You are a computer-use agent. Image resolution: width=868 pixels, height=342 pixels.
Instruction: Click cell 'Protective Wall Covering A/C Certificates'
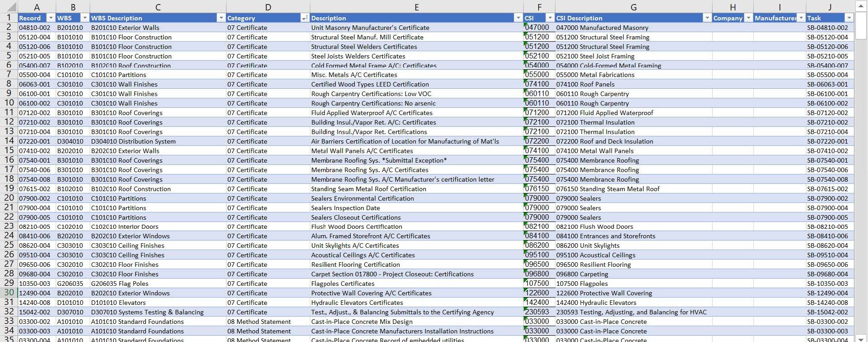point(416,293)
